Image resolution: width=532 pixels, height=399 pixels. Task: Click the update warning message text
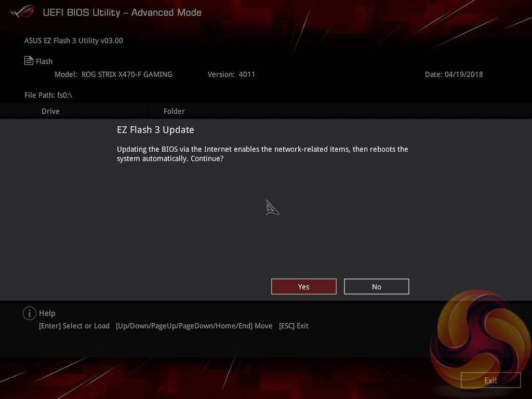coord(262,154)
